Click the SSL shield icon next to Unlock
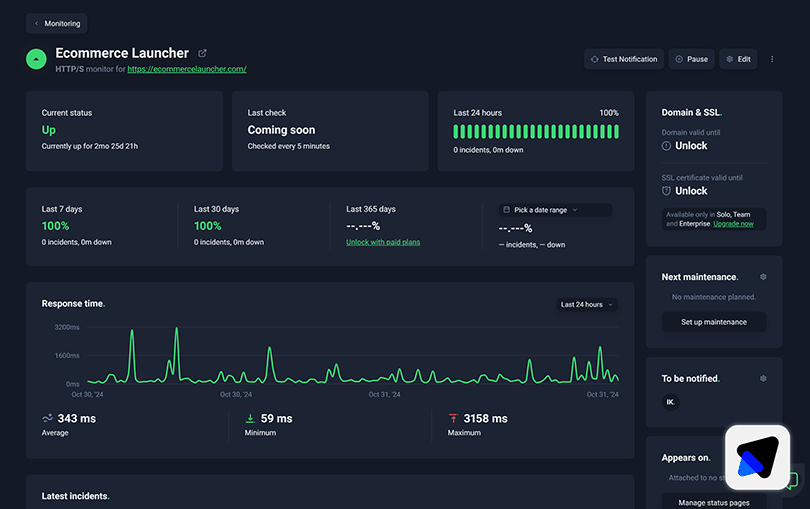 pyautogui.click(x=666, y=191)
